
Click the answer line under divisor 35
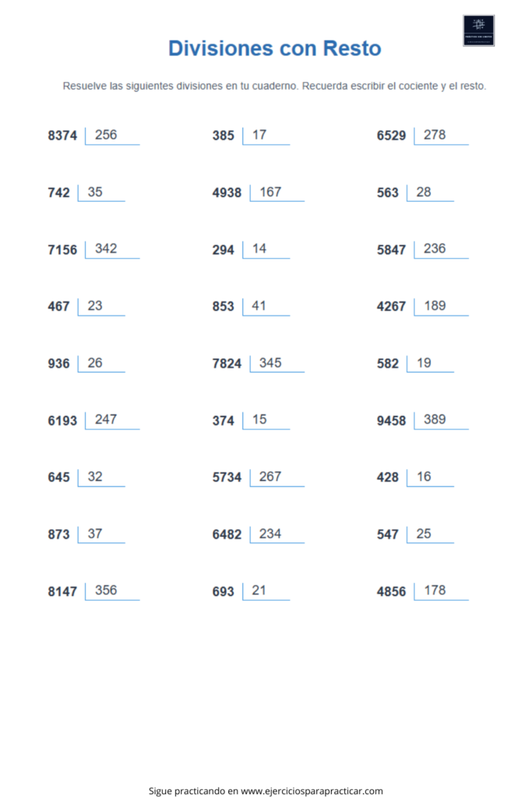pos(101,201)
